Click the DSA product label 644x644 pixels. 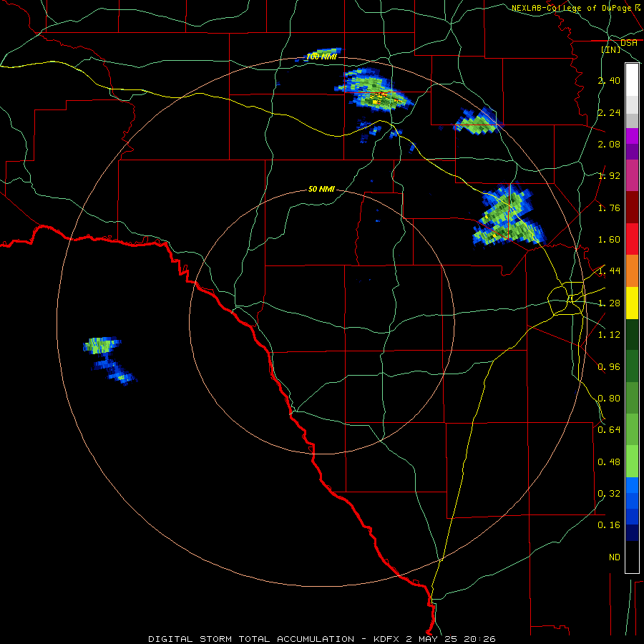629,43
